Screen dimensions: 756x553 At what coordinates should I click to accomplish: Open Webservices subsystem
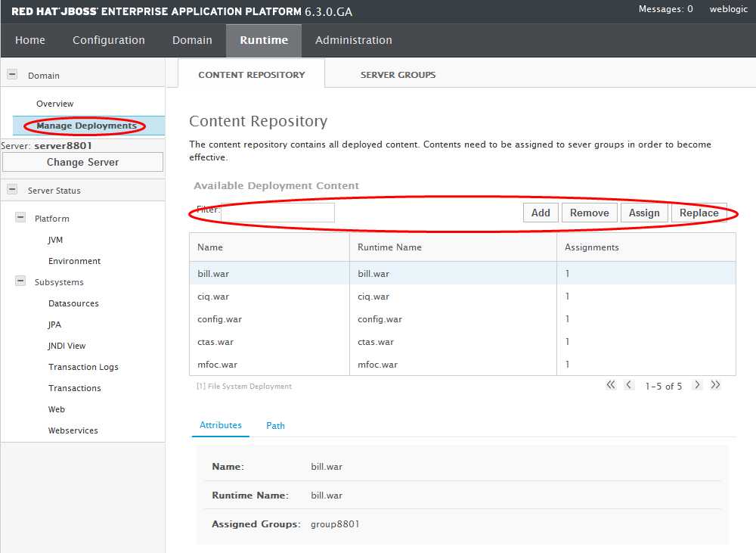73,430
